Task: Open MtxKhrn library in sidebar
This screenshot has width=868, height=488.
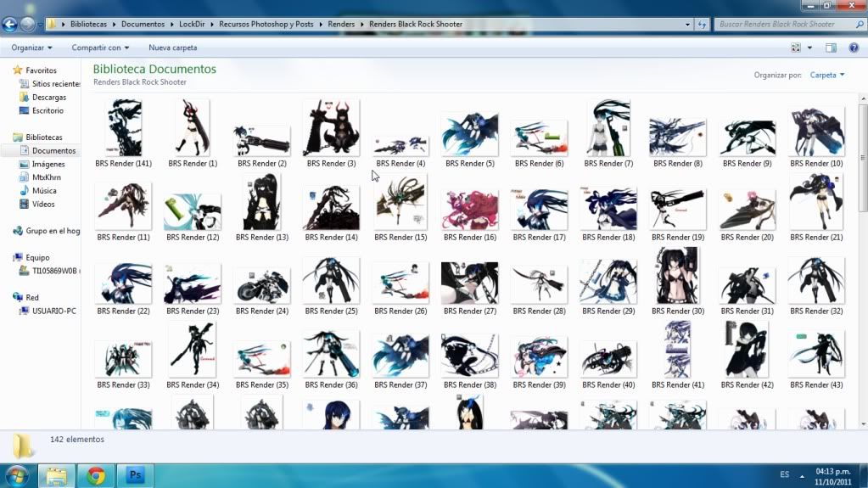Action: pos(41,177)
